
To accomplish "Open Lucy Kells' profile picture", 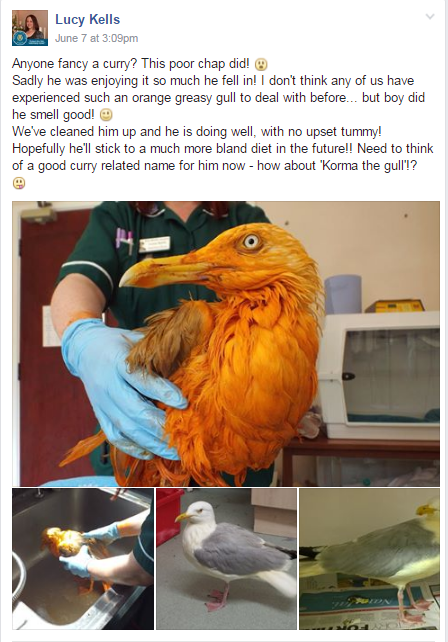I will pos(30,28).
